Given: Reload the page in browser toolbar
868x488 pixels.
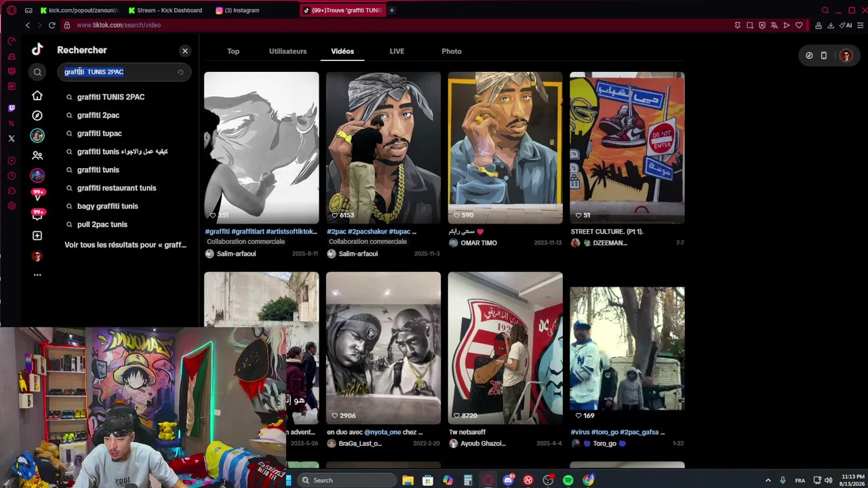Looking at the screenshot, I should (52, 25).
